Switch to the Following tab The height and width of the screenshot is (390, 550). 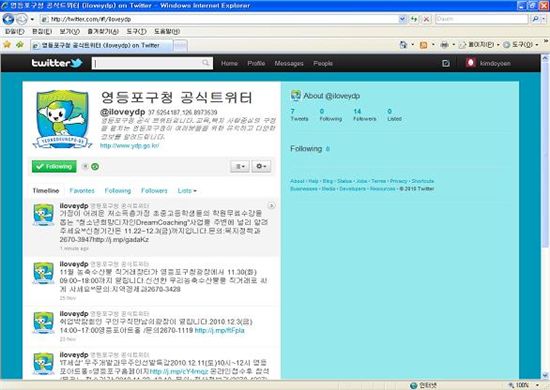click(x=118, y=190)
